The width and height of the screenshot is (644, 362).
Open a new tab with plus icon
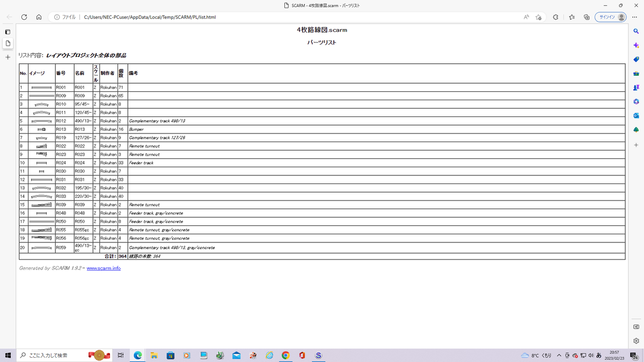point(8,57)
